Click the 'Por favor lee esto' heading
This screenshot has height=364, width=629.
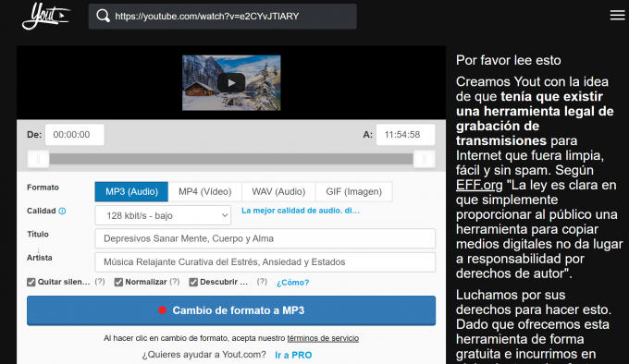(x=508, y=60)
